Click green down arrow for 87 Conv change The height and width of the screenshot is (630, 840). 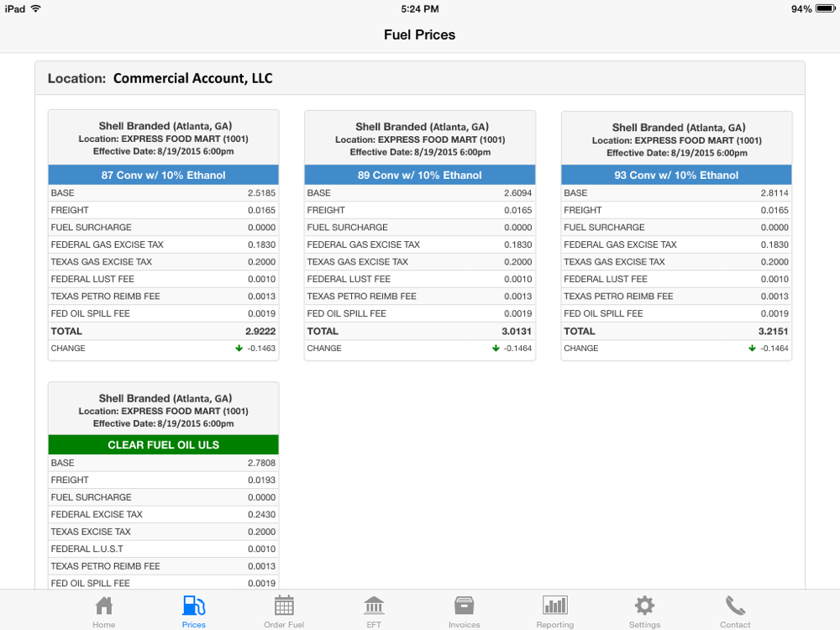click(239, 349)
